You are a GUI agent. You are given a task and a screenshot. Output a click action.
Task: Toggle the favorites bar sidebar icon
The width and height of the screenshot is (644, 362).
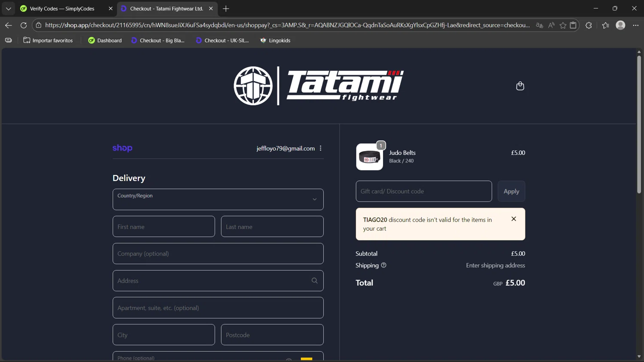8,40
